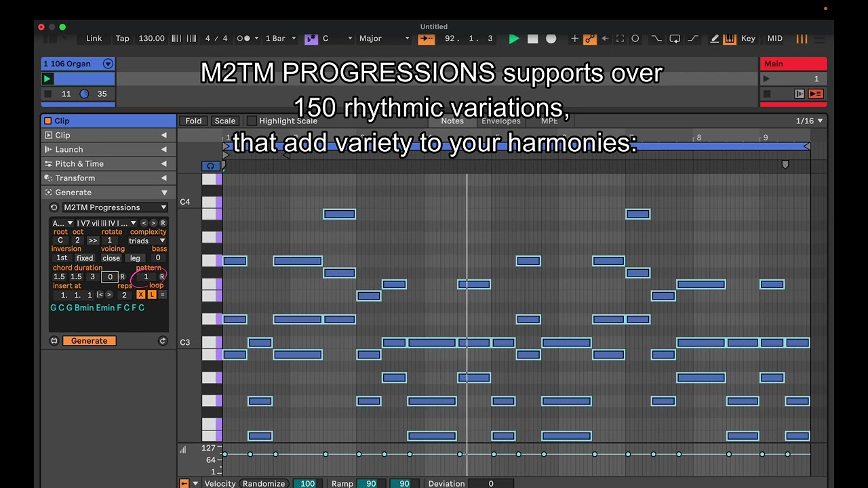Toggle the Arrangement Loop switch icon
Screen dimensions: 868x488
pos(675,39)
